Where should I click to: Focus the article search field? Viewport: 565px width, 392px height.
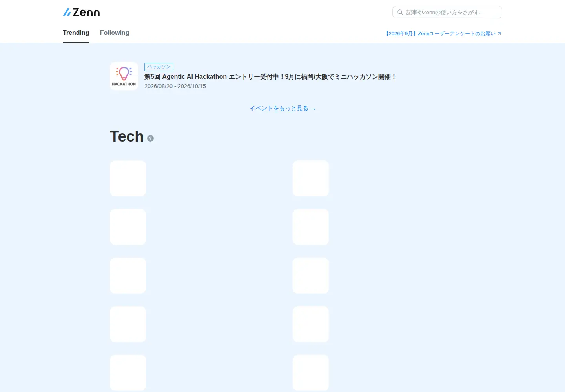point(447,12)
